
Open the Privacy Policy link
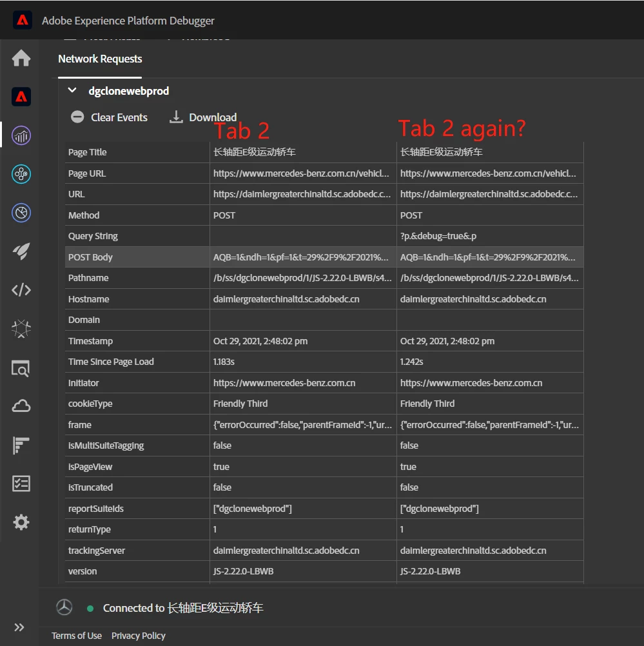pyautogui.click(x=139, y=636)
